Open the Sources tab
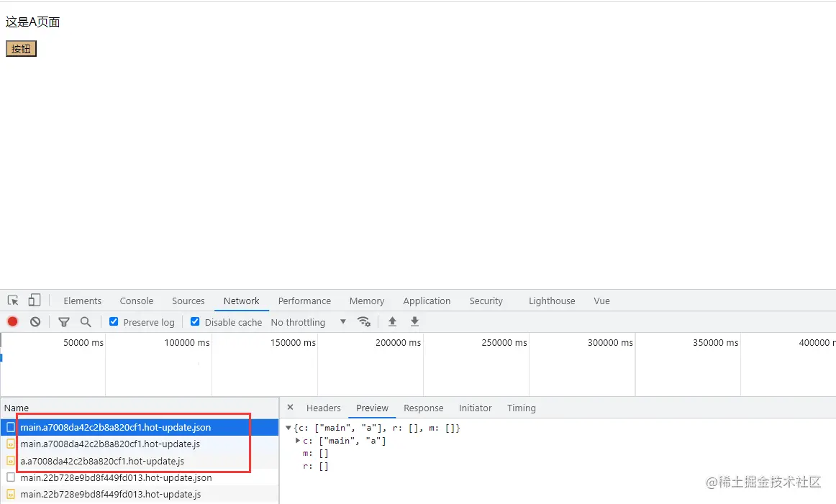Screen dimensions: 836x504 pos(188,301)
